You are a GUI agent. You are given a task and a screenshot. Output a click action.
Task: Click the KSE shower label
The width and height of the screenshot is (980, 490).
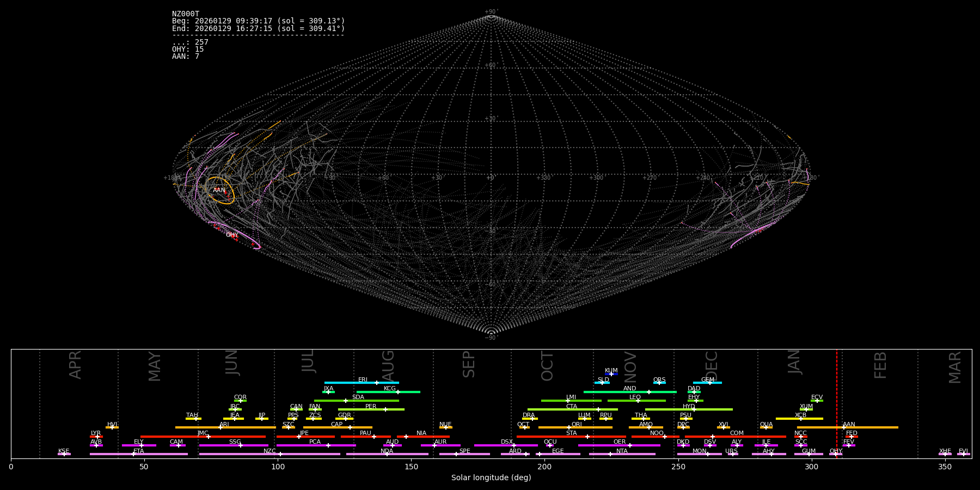pyautogui.click(x=64, y=451)
